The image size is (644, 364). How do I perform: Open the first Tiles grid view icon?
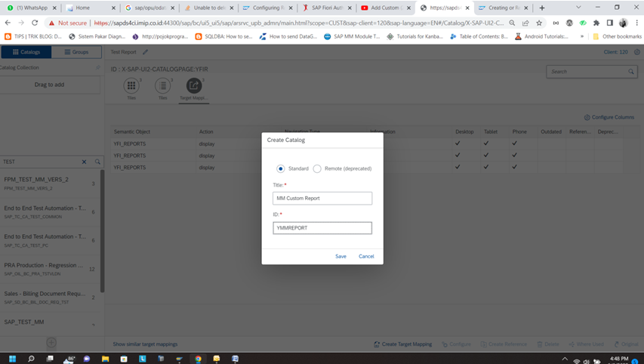coord(131,85)
